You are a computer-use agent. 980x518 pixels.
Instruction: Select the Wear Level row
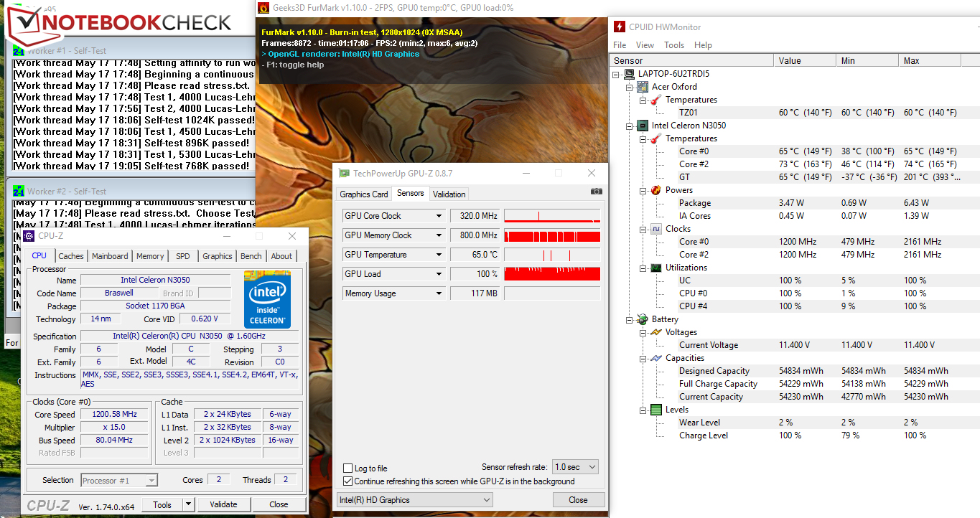[x=795, y=423]
